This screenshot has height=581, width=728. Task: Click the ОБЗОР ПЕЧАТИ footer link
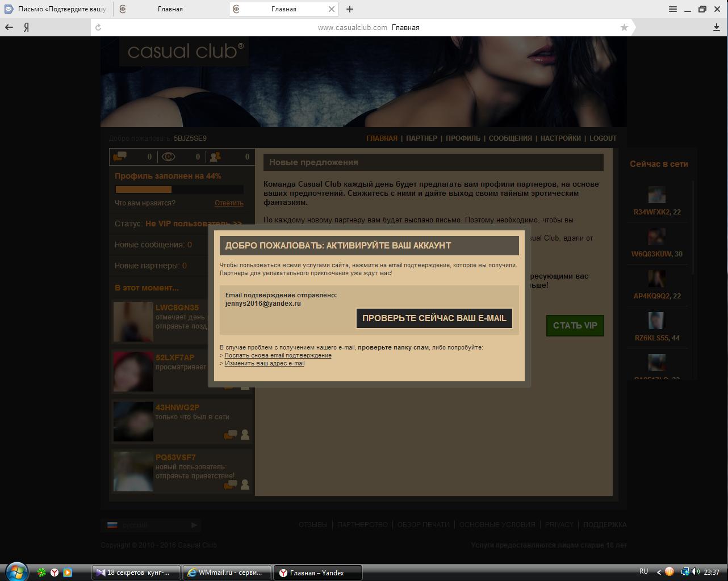(424, 525)
